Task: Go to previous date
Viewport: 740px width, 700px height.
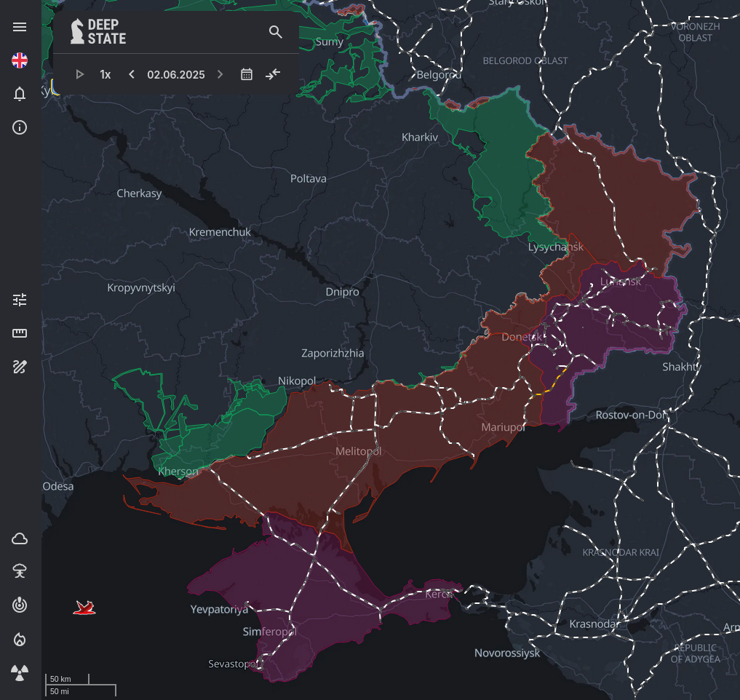Action: 132,74
